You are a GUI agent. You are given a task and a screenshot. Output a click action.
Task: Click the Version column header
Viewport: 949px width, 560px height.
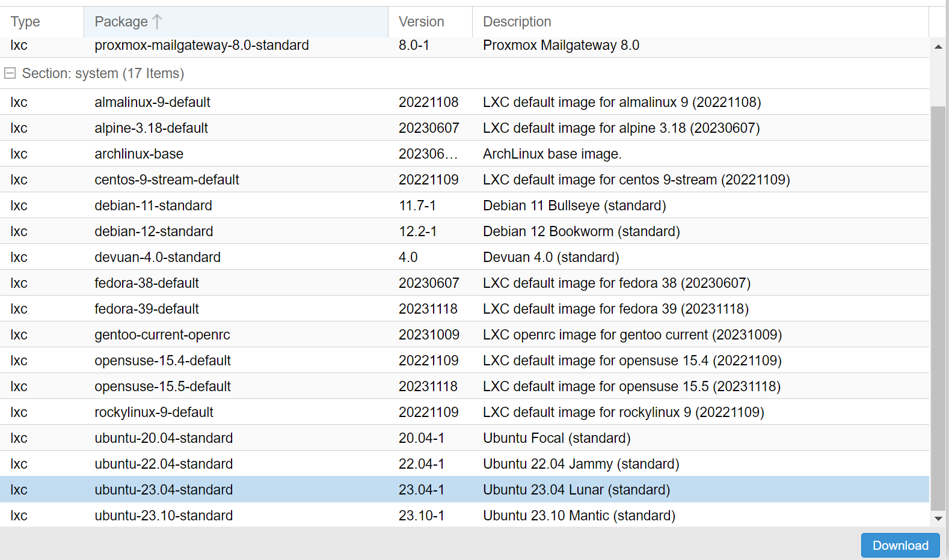(430, 22)
